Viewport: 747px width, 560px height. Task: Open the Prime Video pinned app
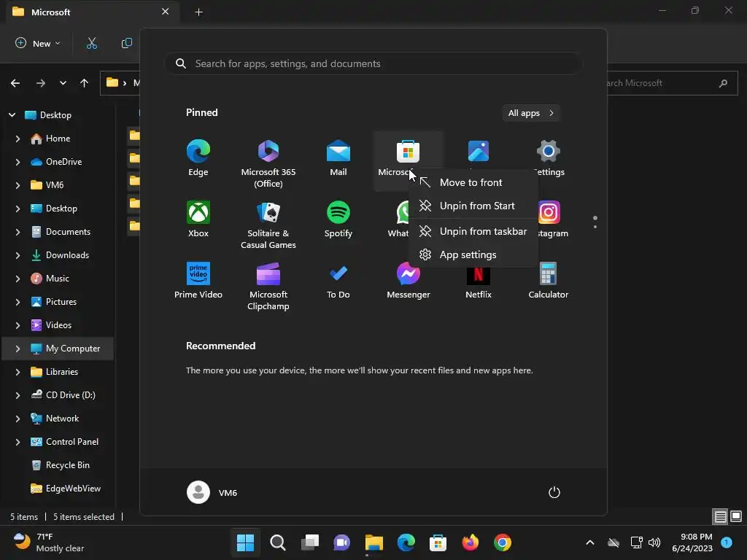tap(198, 281)
